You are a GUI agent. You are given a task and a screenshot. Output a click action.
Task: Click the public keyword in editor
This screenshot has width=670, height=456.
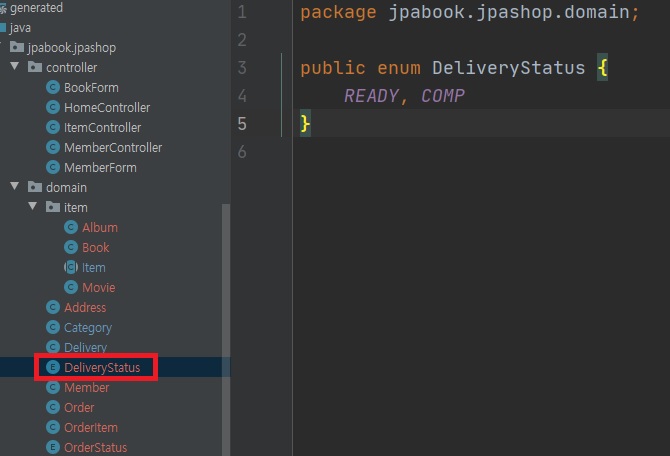click(332, 68)
